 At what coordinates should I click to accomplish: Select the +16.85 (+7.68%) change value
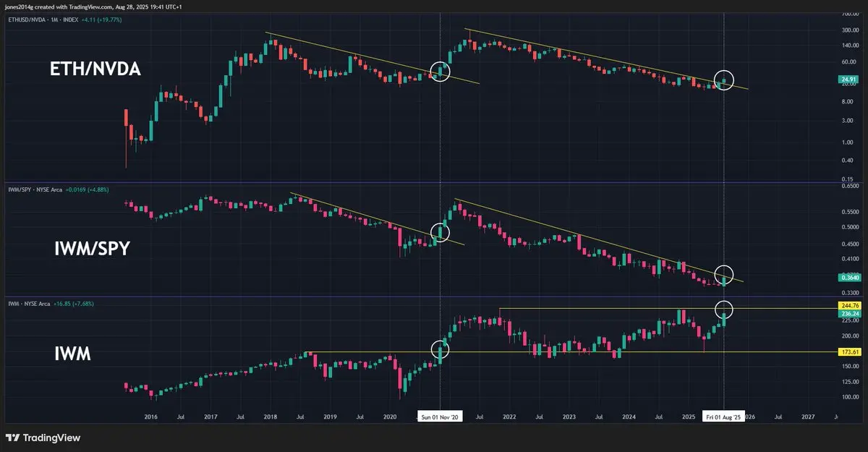click(73, 304)
